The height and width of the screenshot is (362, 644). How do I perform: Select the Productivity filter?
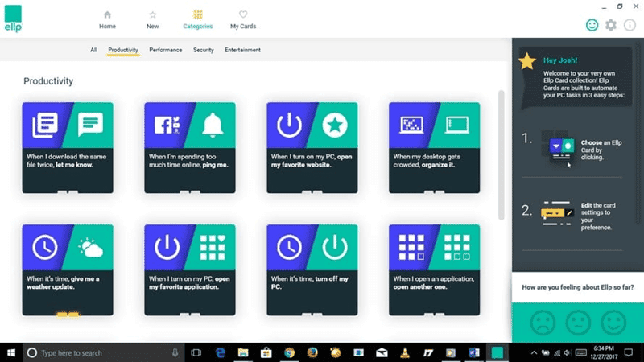pyautogui.click(x=123, y=50)
